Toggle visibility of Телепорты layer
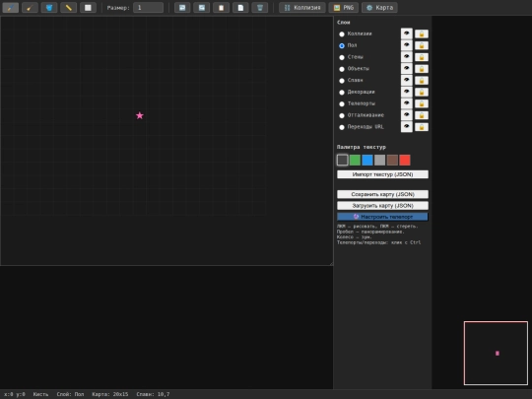The width and height of the screenshot is (532, 399). 407,103
